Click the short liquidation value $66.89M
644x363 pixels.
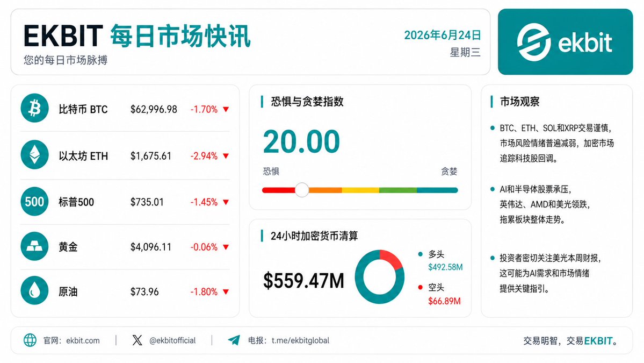(x=444, y=301)
